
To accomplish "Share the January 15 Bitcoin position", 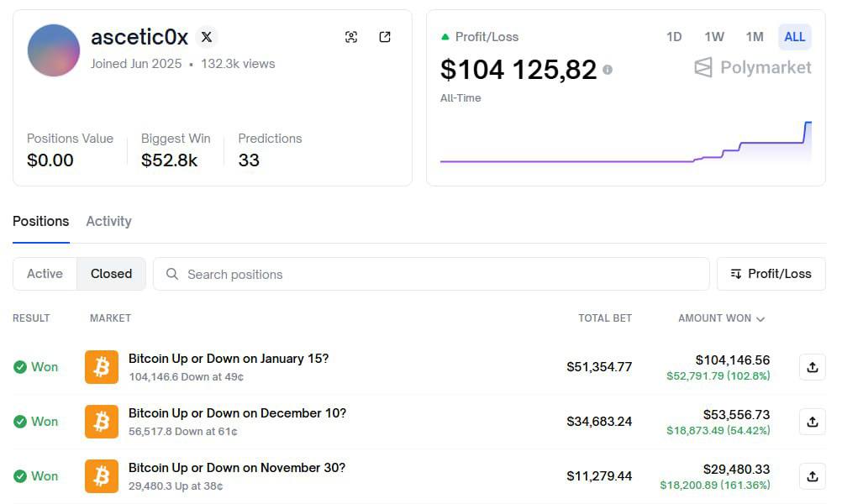I will point(812,367).
